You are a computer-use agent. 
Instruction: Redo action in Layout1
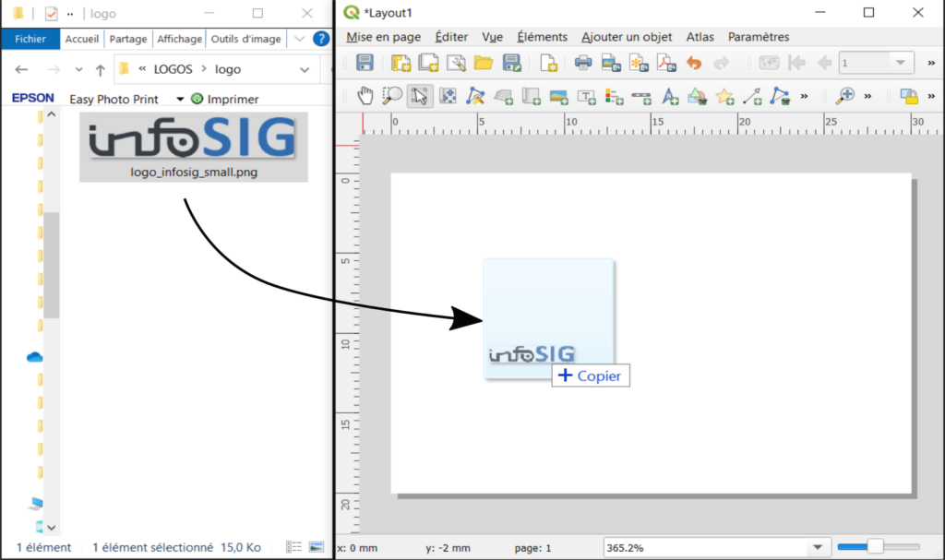click(722, 63)
